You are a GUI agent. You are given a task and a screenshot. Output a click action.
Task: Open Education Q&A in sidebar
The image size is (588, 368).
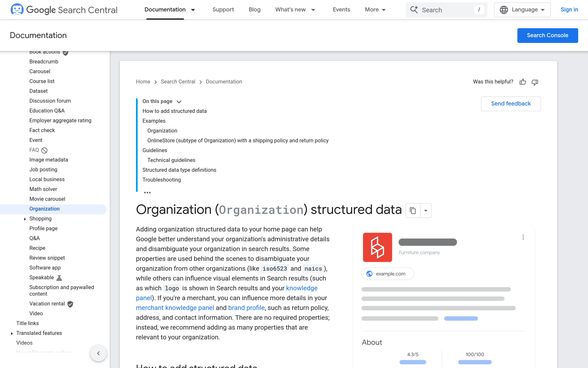coord(47,111)
